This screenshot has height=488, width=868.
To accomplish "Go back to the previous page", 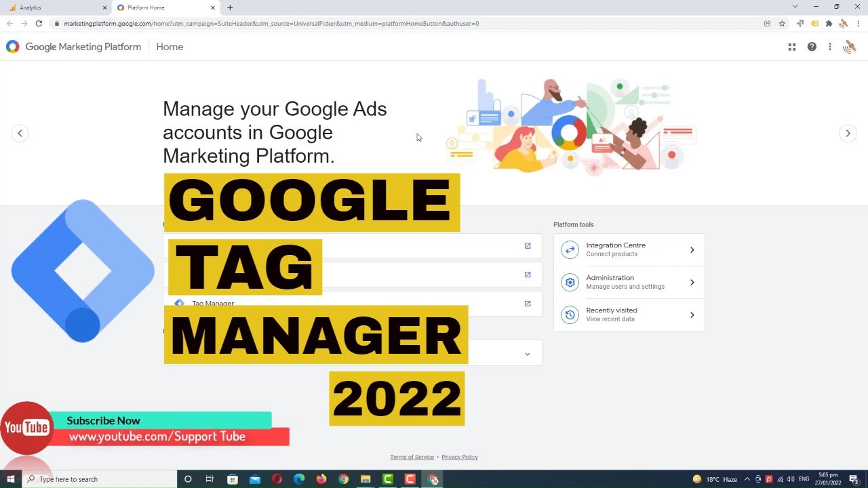I will [9, 24].
